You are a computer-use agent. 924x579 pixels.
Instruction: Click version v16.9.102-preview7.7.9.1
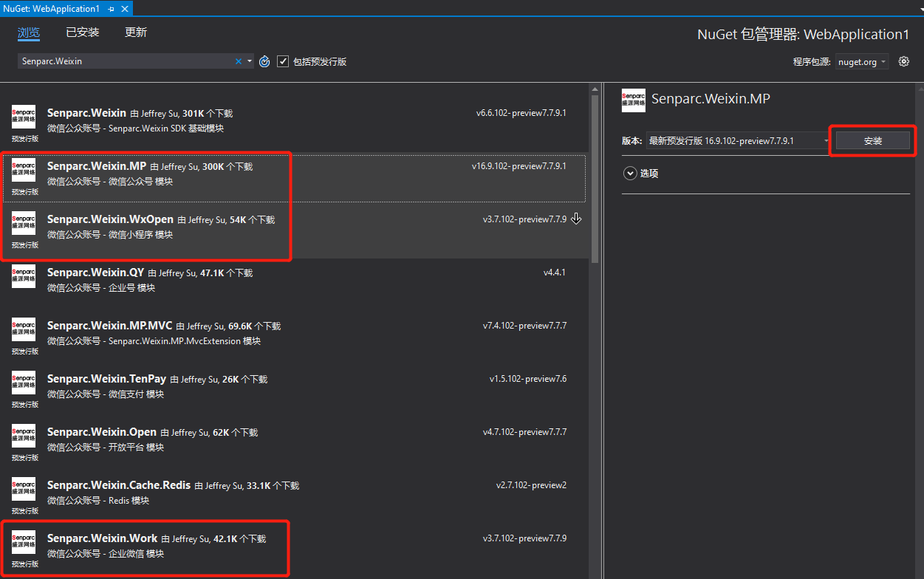519,166
